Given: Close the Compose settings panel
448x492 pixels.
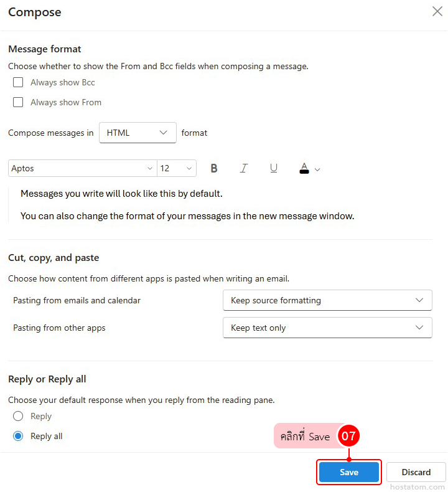Looking at the screenshot, I should point(437,12).
